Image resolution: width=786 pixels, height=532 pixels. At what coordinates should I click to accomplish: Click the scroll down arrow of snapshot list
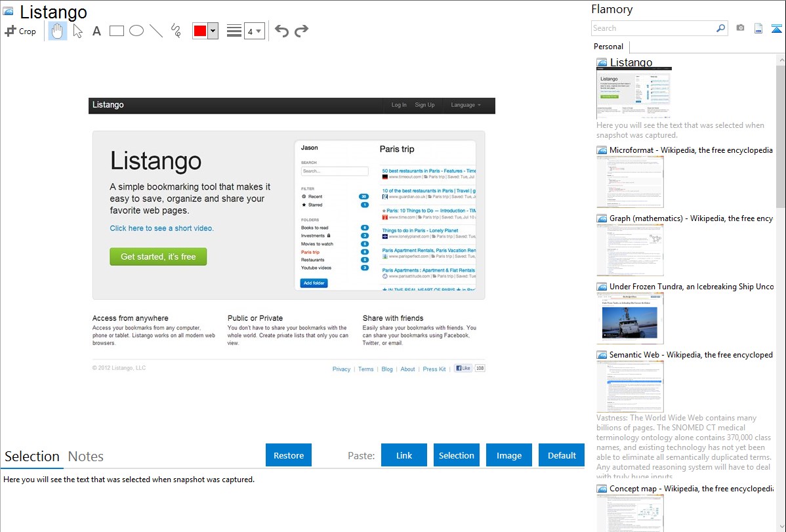tap(781, 527)
